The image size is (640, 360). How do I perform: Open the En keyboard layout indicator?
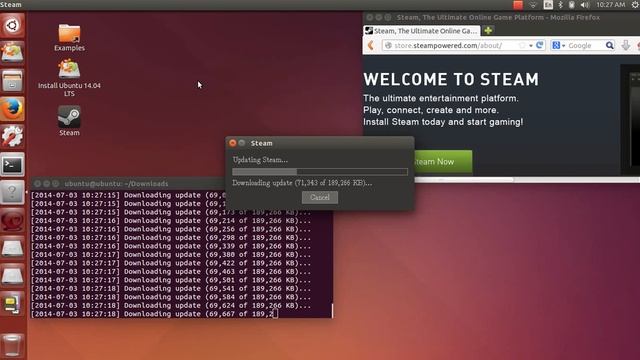pyautogui.click(x=548, y=5)
